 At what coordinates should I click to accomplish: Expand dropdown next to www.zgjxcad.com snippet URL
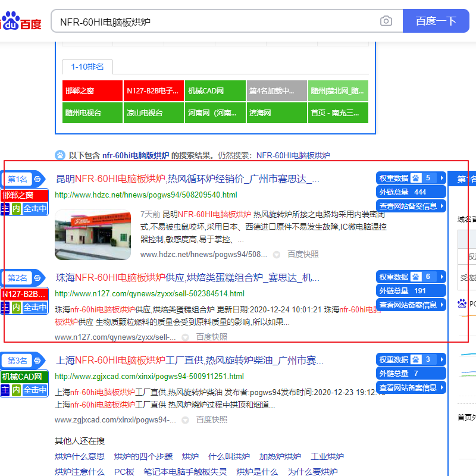click(x=185, y=420)
